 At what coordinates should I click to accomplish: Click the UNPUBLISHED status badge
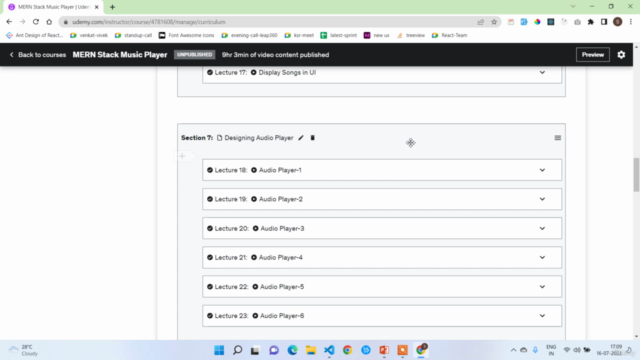point(195,55)
